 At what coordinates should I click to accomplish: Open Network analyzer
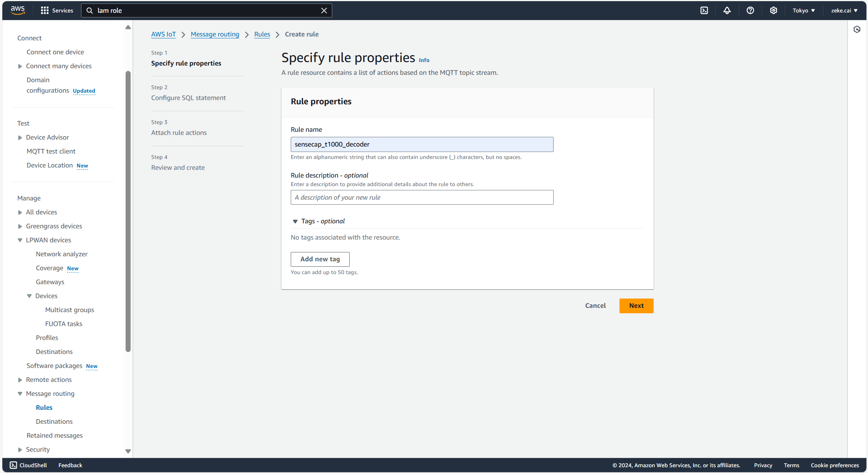pyautogui.click(x=62, y=254)
